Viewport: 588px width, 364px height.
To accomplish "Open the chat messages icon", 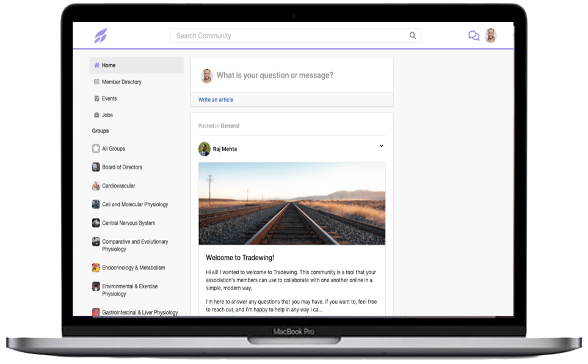I will [x=473, y=35].
